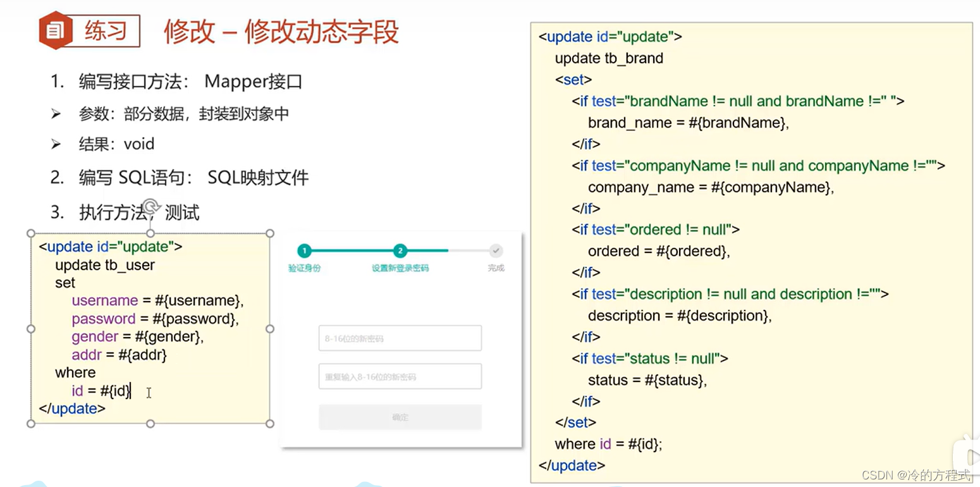
Task: Click the id = #{id} line in the left box
Action: point(101,391)
